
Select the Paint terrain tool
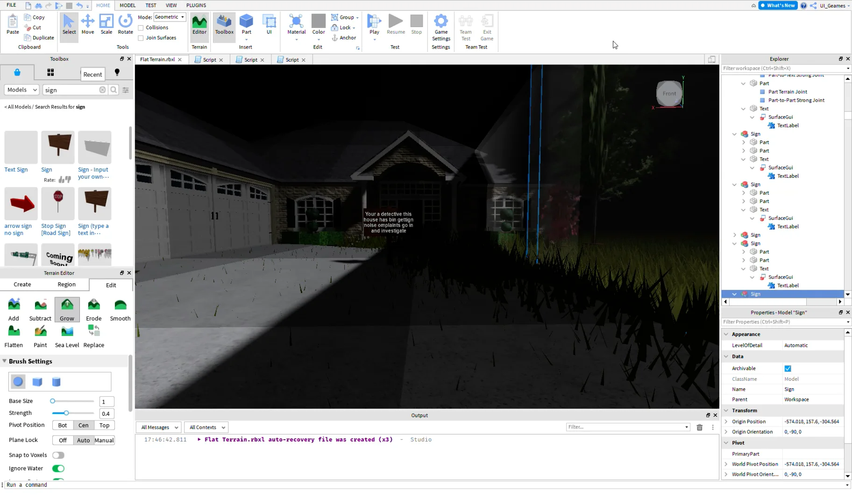pos(41,336)
